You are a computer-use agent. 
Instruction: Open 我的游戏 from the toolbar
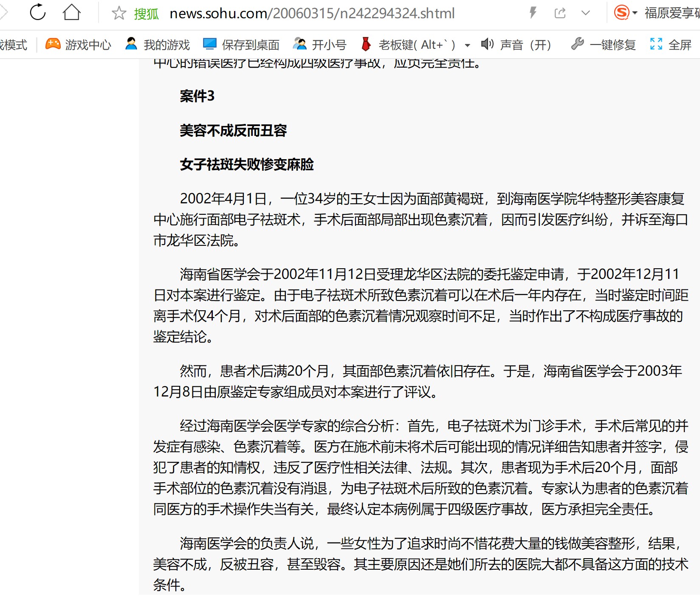pyautogui.click(x=158, y=44)
